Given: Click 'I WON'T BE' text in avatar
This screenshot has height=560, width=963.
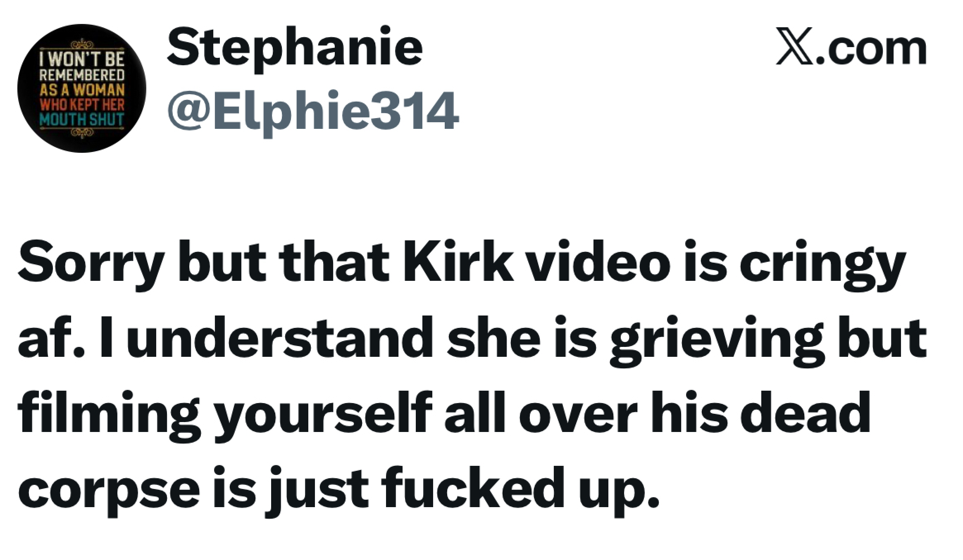Looking at the screenshot, I should pos(81,61).
